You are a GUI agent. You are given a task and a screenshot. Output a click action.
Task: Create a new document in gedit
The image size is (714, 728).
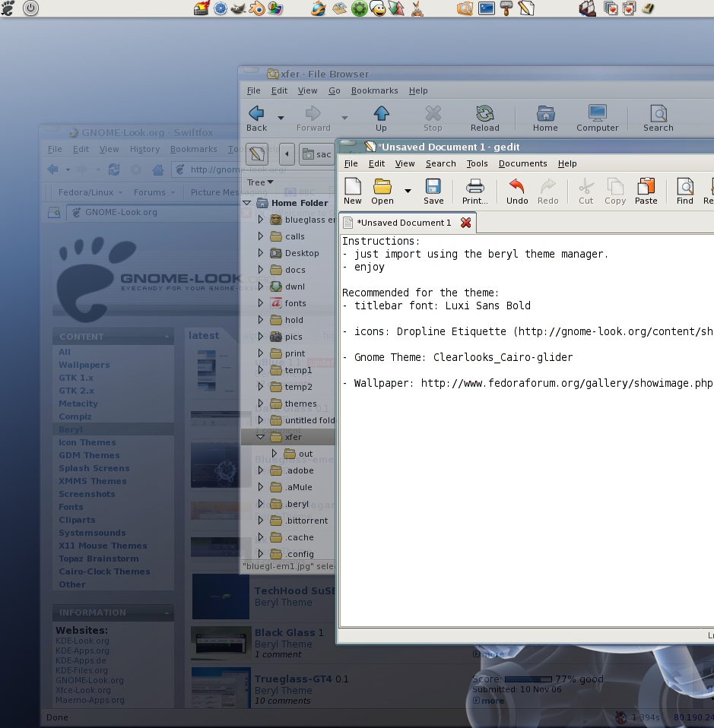(x=353, y=191)
